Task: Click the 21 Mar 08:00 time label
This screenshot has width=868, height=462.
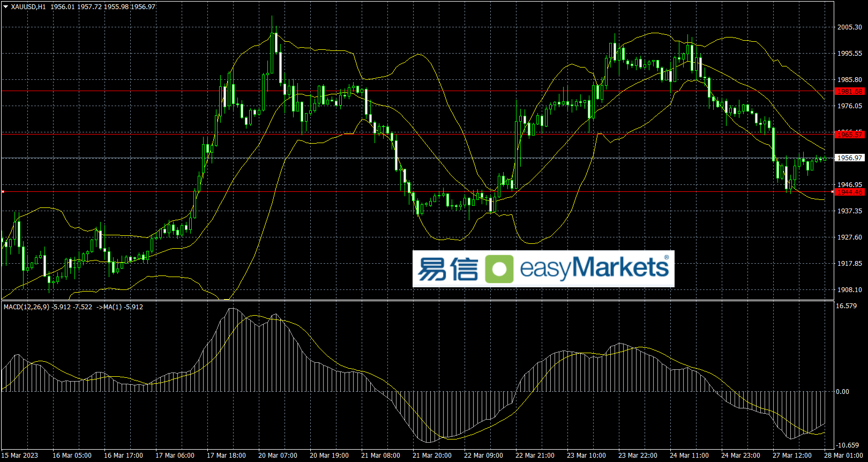Action: coord(380,456)
